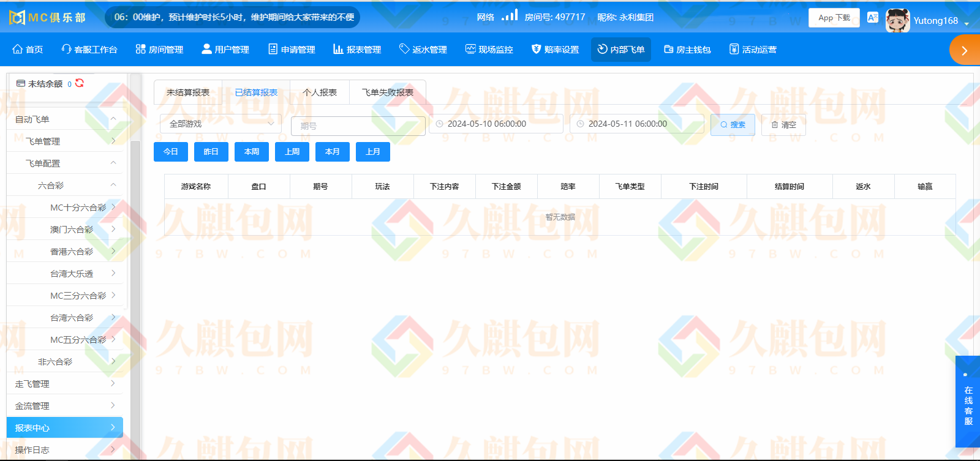Open 在线客服 online support widget
Image resolution: width=980 pixels, height=461 pixels.
(x=968, y=402)
